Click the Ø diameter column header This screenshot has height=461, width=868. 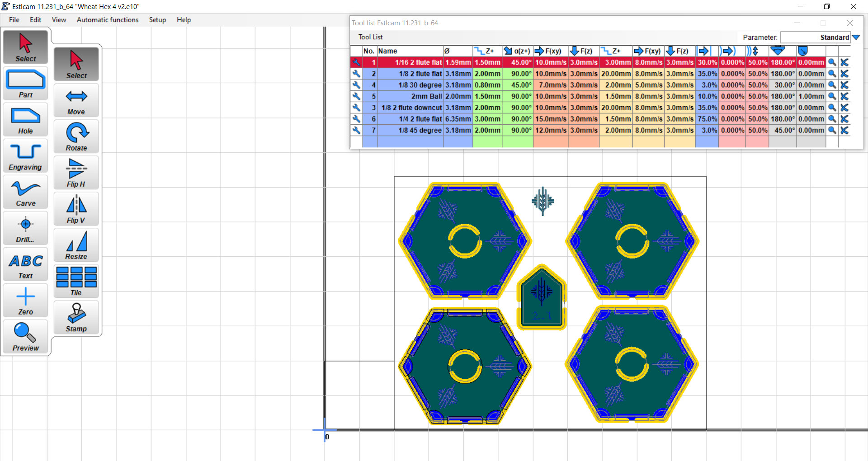pos(458,51)
